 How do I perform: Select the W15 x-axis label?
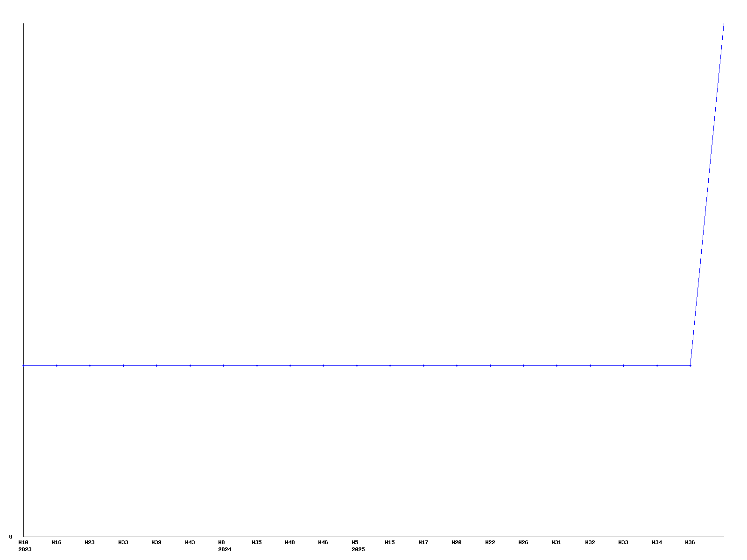390,542
